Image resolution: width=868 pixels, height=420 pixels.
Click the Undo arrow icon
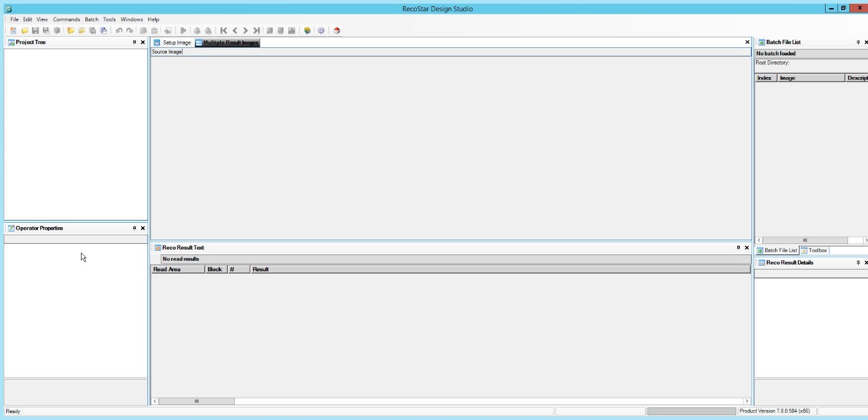pyautogui.click(x=119, y=30)
